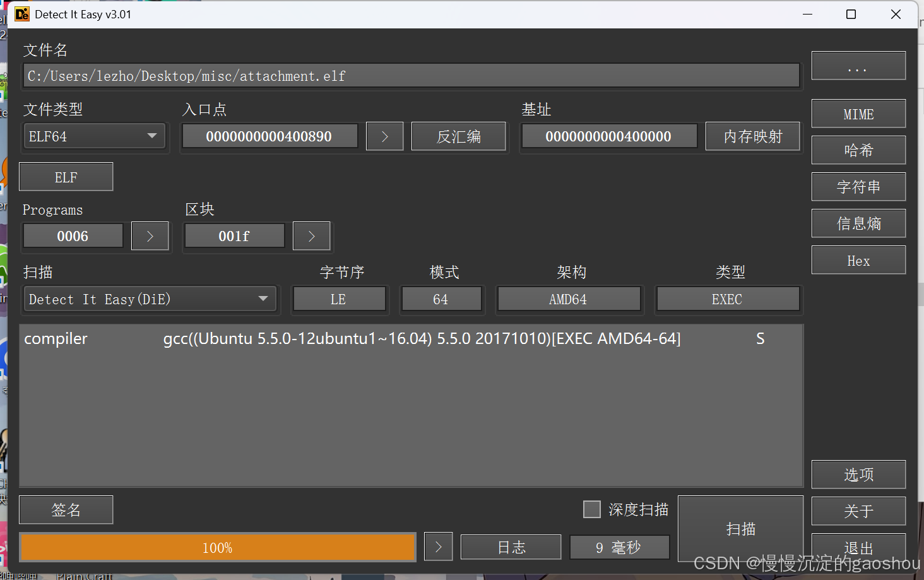Show the 日志 log output
Viewport: 924px width, 580px height.
click(x=511, y=547)
